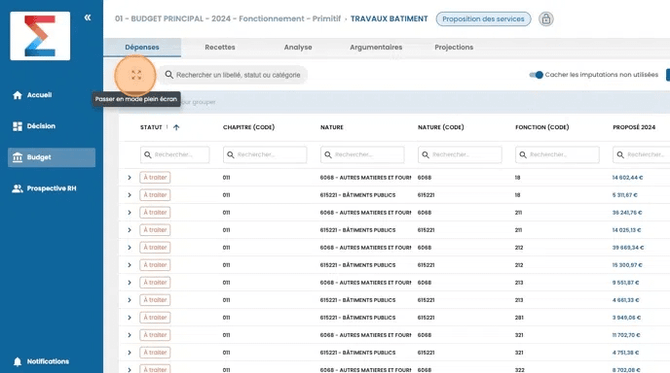The height and width of the screenshot is (373, 670).
Task: Open Prospective RH section
Action: [x=44, y=188]
